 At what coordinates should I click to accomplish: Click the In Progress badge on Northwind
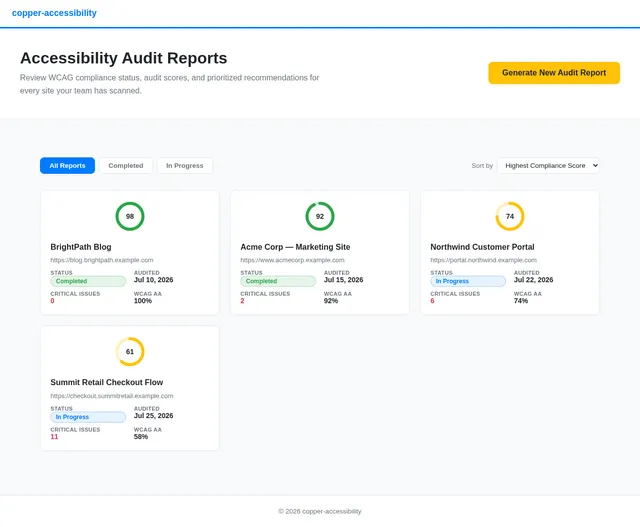(468, 281)
